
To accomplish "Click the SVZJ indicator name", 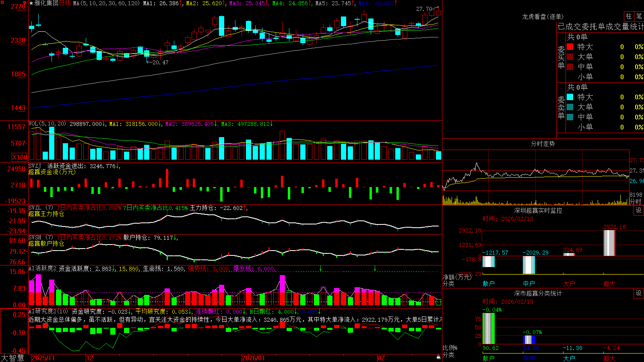I will (x=35, y=166).
